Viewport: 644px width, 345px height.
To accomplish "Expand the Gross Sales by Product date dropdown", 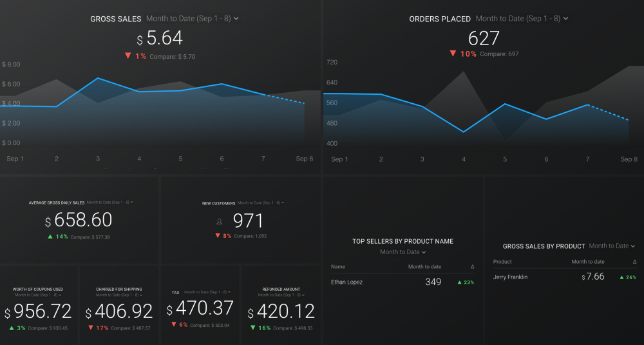I will 612,246.
